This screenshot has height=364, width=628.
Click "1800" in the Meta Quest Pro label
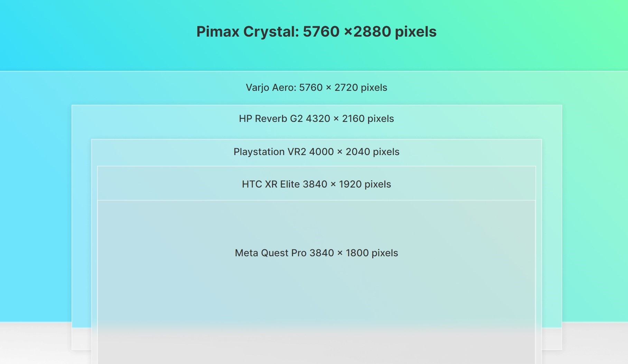[x=357, y=253]
